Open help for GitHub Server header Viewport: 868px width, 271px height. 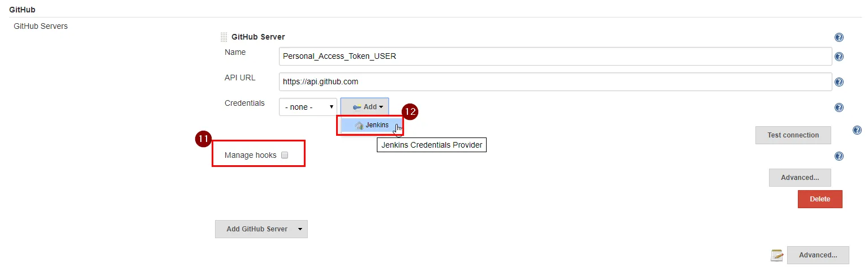pyautogui.click(x=839, y=37)
